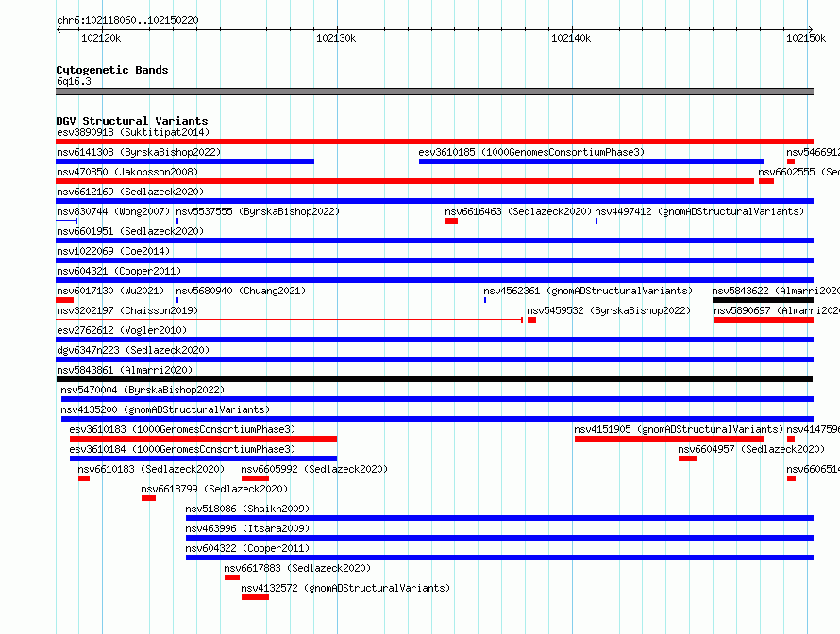Select the blue nsv604322 variant bar
The height and width of the screenshot is (634, 840).
[500, 558]
